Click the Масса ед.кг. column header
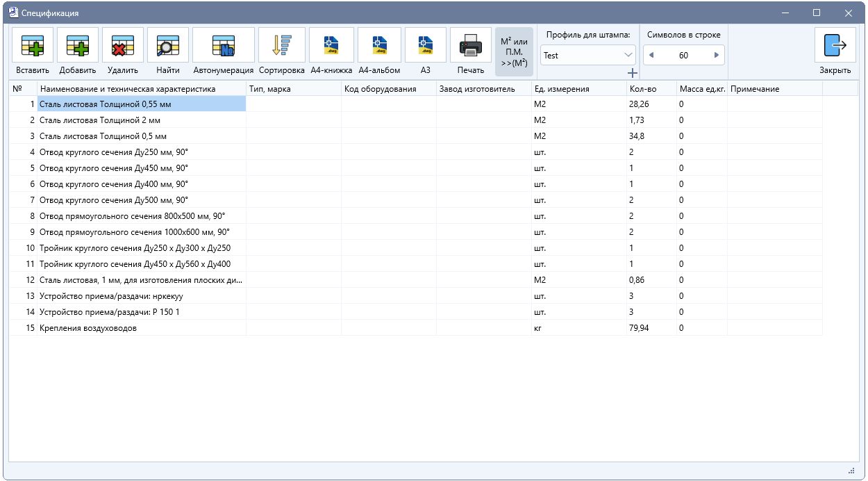This screenshot has width=868, height=481. [x=702, y=89]
